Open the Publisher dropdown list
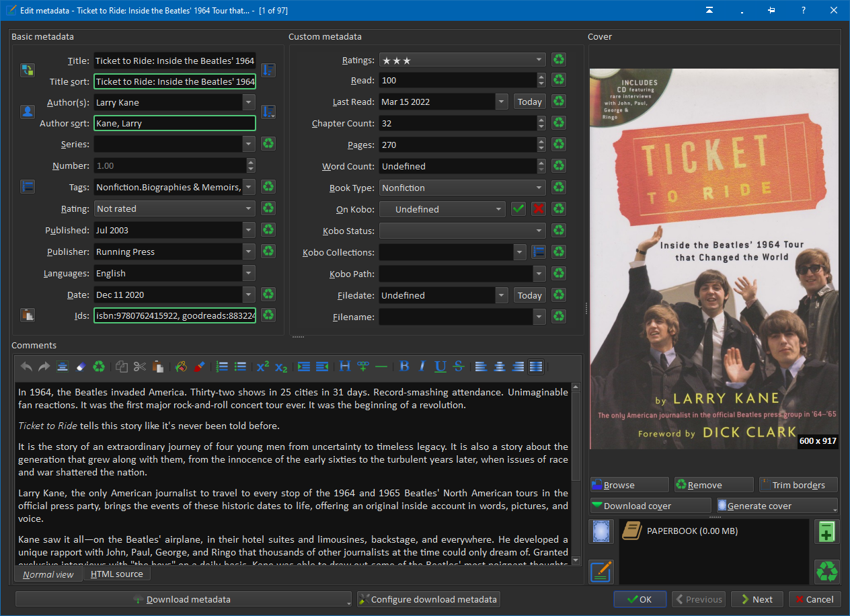This screenshot has height=616, width=850. (249, 252)
